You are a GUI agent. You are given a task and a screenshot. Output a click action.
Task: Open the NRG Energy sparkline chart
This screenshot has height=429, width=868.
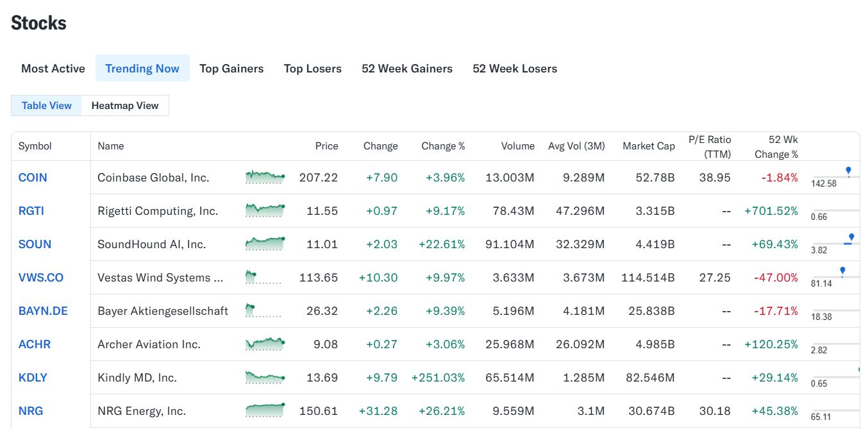[x=265, y=410]
